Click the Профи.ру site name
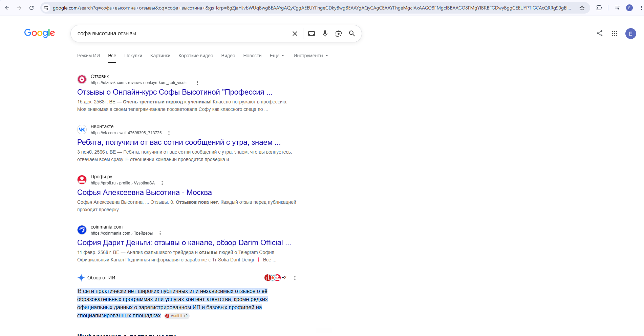The image size is (644, 336). coord(101,177)
